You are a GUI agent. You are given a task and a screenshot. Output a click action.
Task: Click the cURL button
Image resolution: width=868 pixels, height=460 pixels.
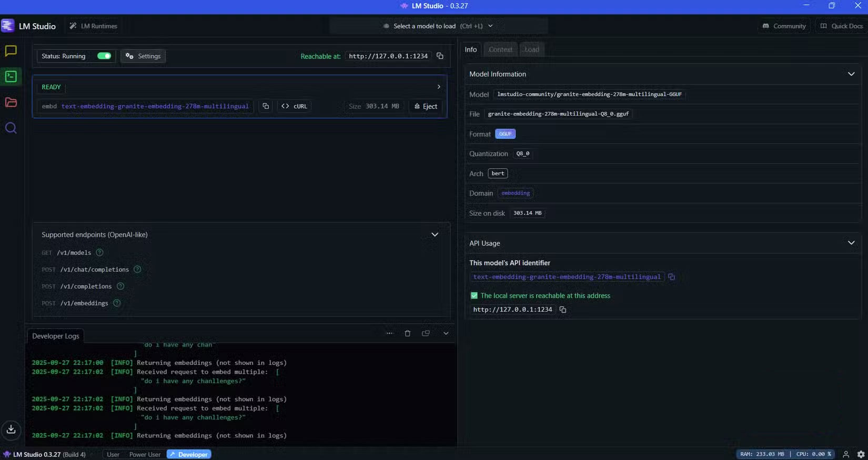tap(295, 106)
